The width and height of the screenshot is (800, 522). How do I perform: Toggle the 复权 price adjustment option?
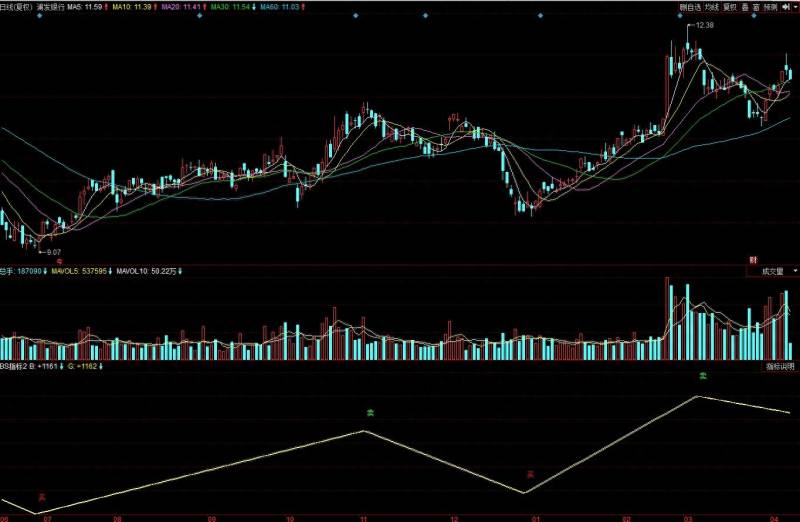730,7
